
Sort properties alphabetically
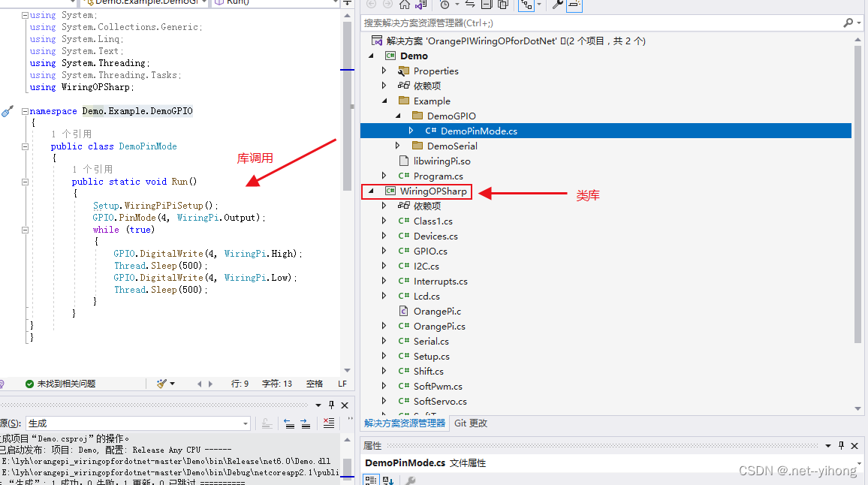pyautogui.click(x=388, y=480)
